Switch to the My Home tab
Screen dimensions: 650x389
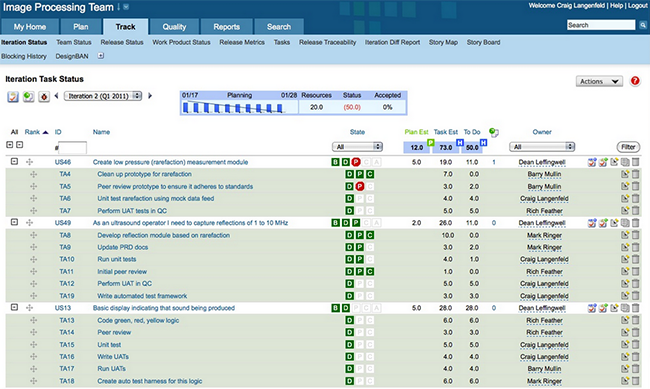(x=29, y=27)
